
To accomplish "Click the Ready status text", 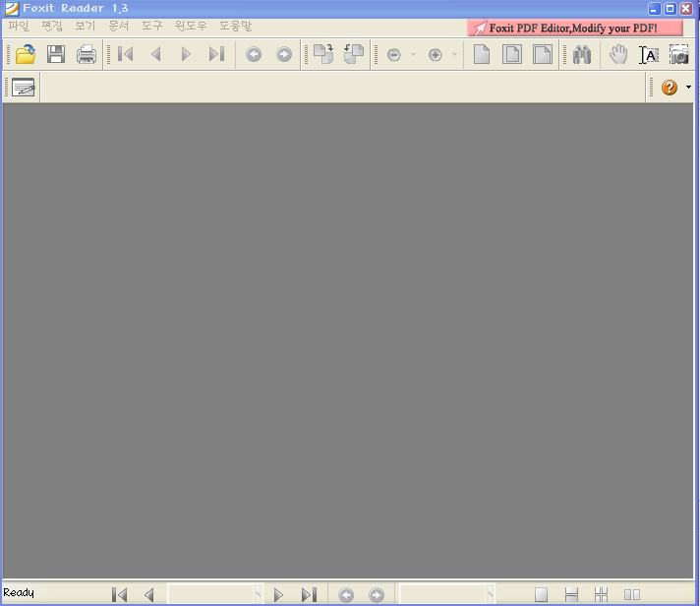I will coord(19,592).
